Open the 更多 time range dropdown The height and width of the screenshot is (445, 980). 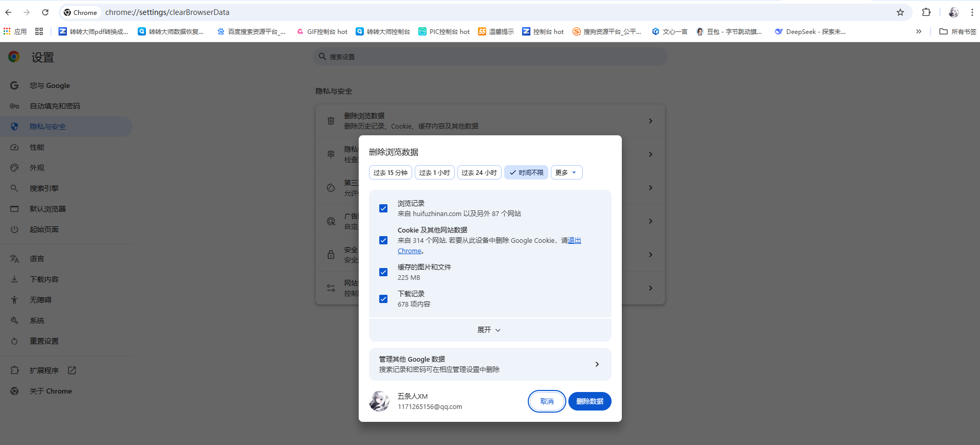566,173
